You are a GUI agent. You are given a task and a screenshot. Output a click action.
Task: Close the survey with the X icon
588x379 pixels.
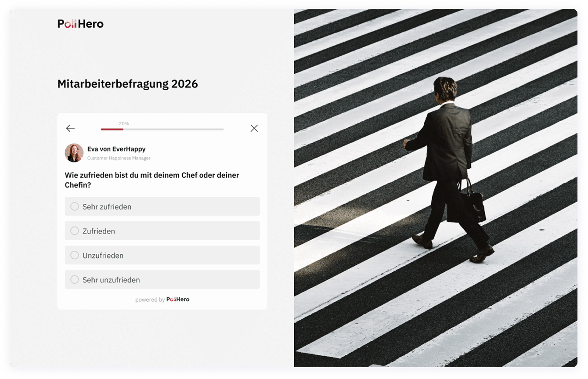click(254, 128)
